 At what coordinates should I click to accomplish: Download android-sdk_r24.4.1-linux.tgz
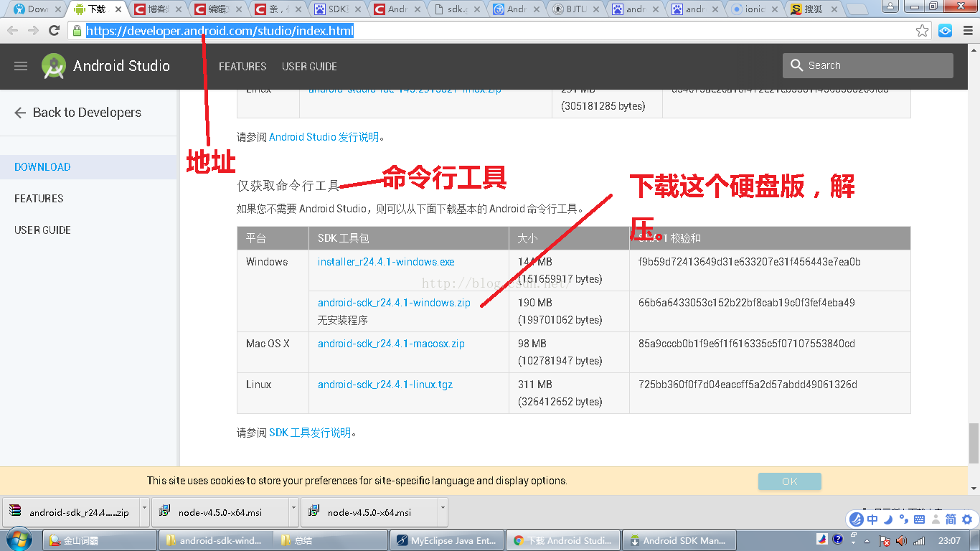(x=385, y=385)
